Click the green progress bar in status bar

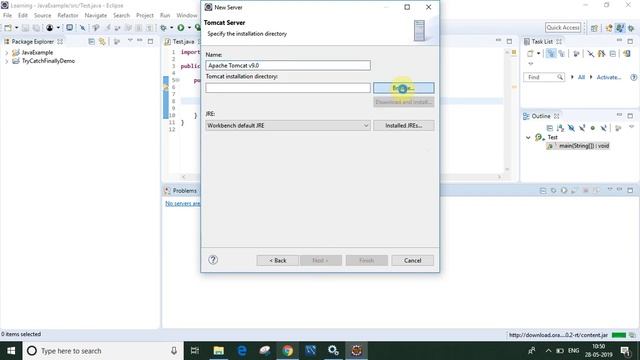point(619,335)
